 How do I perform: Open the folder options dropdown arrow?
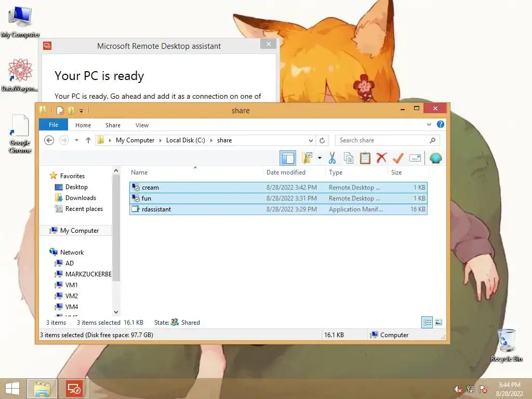tap(320, 158)
